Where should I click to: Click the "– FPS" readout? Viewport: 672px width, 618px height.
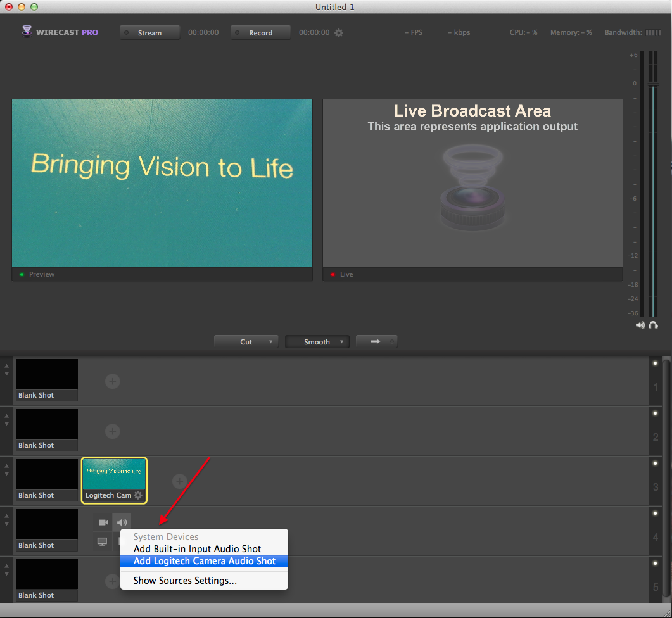[x=414, y=32]
